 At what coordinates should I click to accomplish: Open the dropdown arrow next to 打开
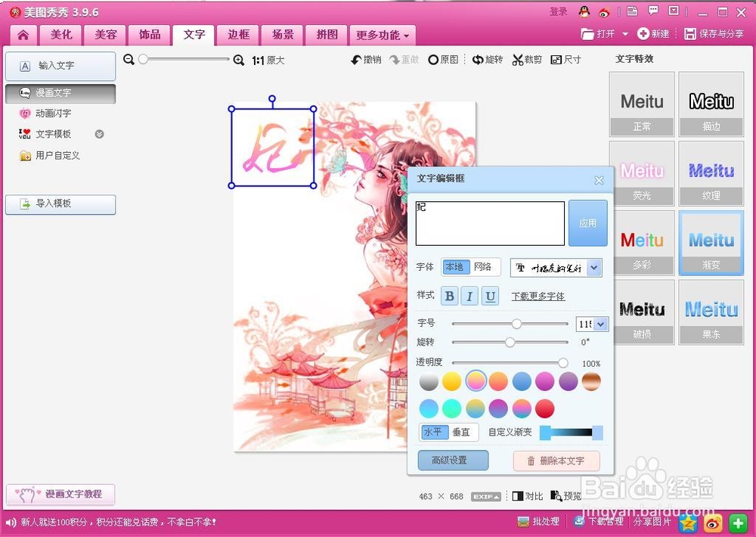625,34
